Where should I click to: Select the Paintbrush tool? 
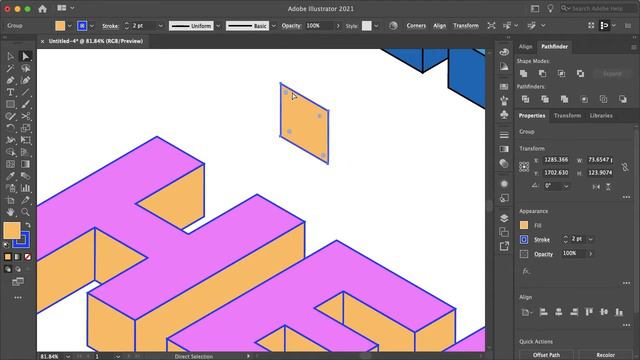(25, 104)
